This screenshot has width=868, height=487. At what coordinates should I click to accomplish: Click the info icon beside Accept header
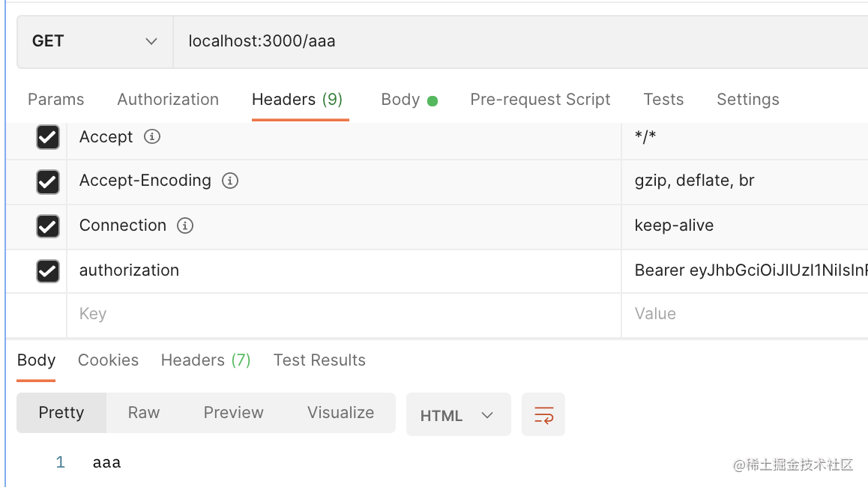(x=152, y=137)
